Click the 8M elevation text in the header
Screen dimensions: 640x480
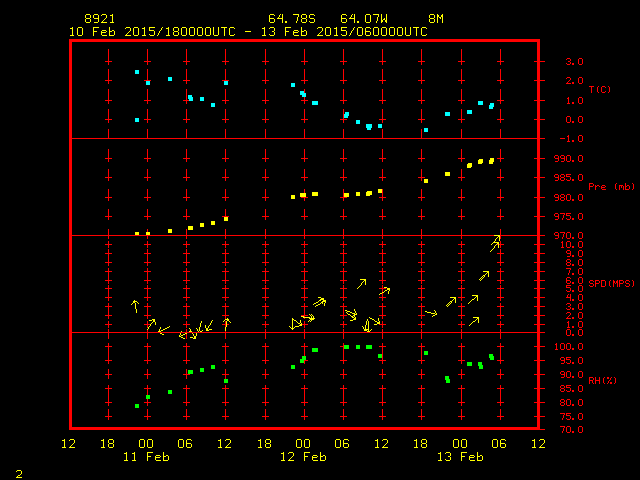[x=436, y=19]
